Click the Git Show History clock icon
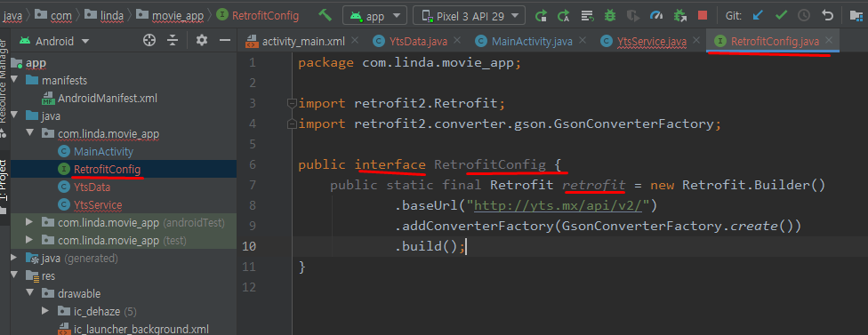This screenshot has width=868, height=335. click(x=804, y=15)
